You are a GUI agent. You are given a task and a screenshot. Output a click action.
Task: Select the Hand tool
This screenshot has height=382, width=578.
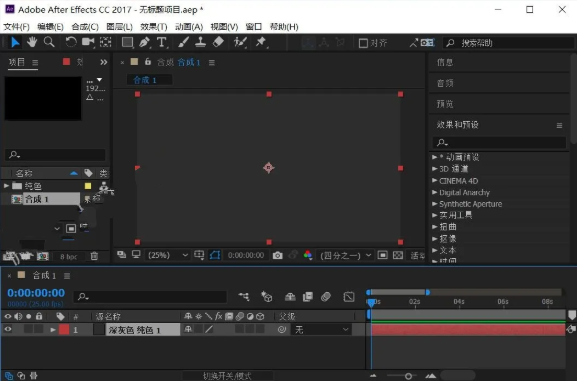[x=32, y=42]
